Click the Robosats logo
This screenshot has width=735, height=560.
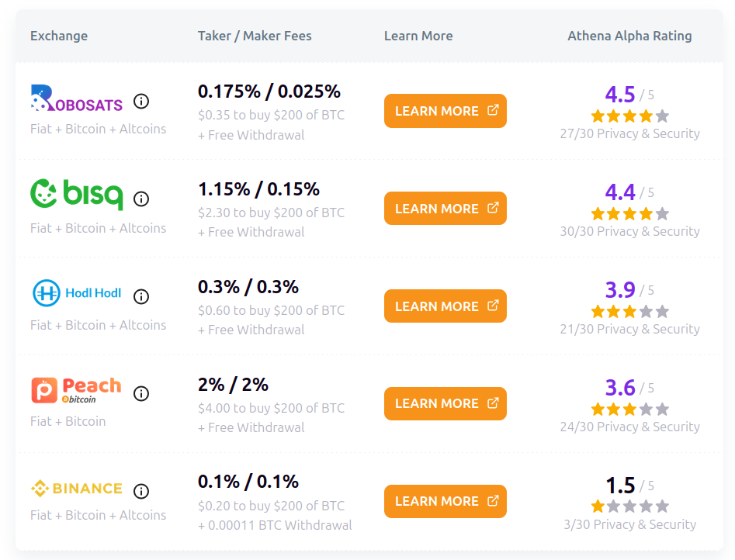tap(76, 98)
